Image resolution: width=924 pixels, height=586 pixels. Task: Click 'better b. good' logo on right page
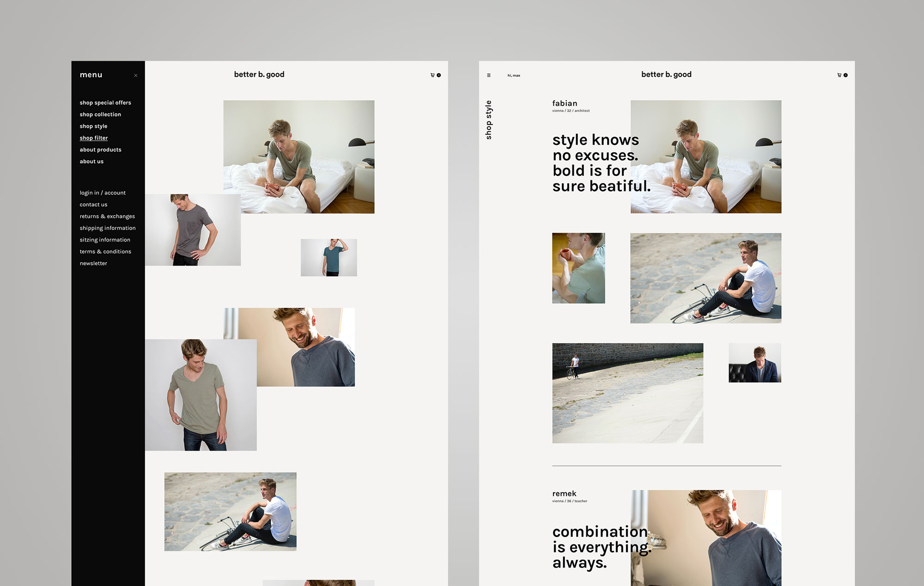coord(666,74)
